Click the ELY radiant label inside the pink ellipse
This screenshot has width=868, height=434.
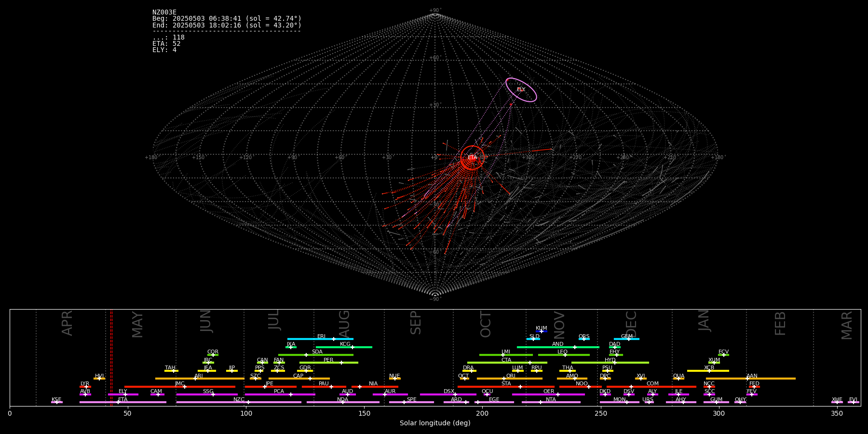click(x=521, y=90)
